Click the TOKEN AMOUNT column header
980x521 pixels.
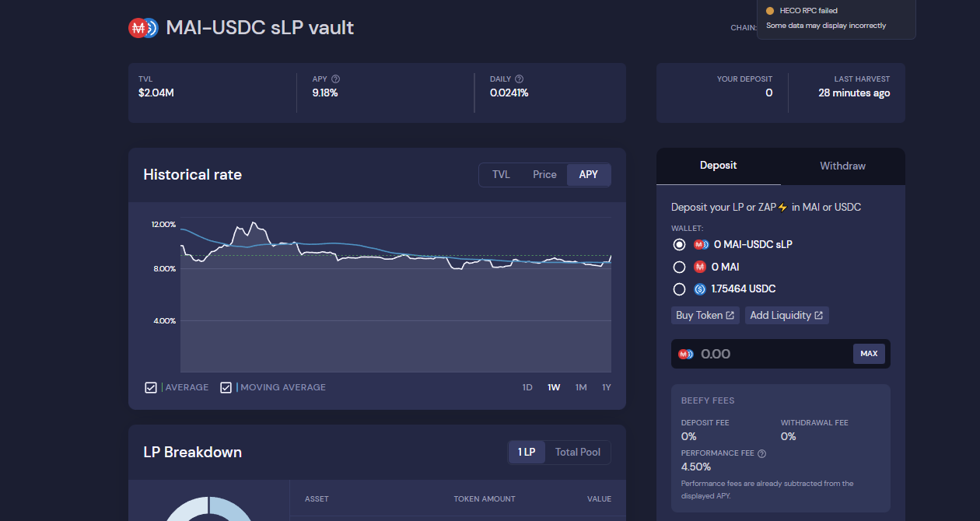pyautogui.click(x=485, y=499)
